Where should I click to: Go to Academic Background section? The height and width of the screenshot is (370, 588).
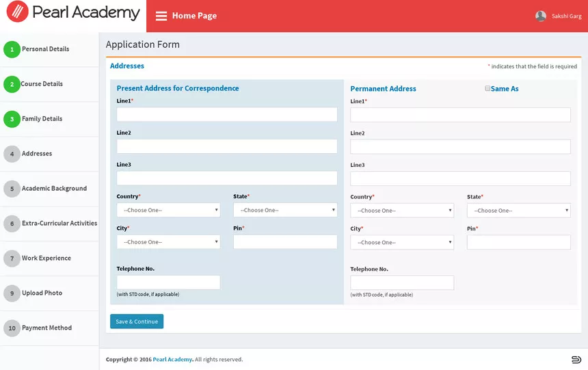coord(54,189)
